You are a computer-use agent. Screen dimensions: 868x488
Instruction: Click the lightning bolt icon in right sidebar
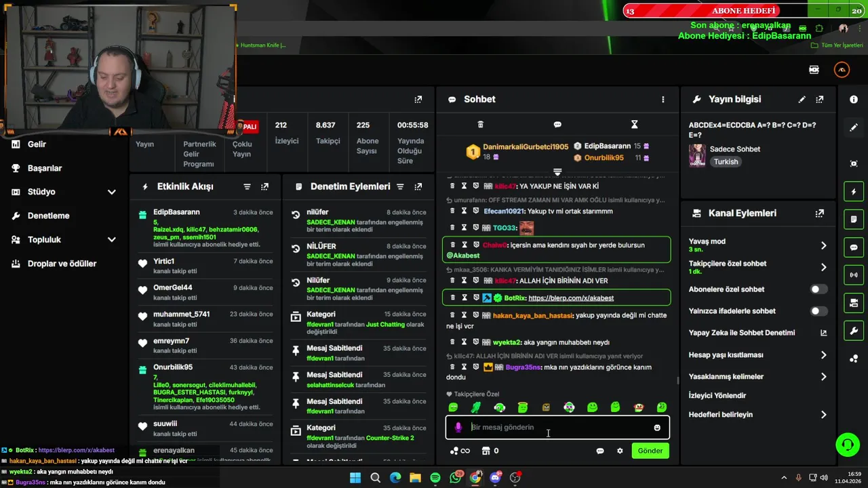[854, 192]
